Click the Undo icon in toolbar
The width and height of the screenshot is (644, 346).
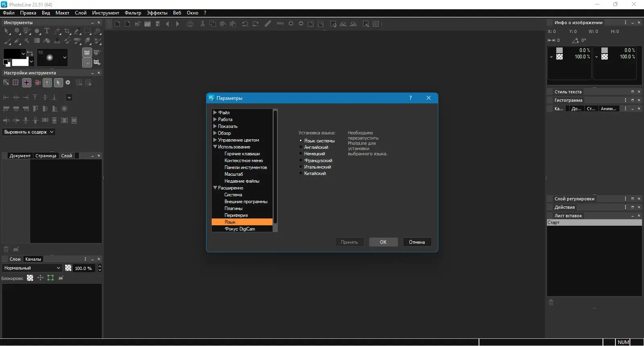pos(245,24)
